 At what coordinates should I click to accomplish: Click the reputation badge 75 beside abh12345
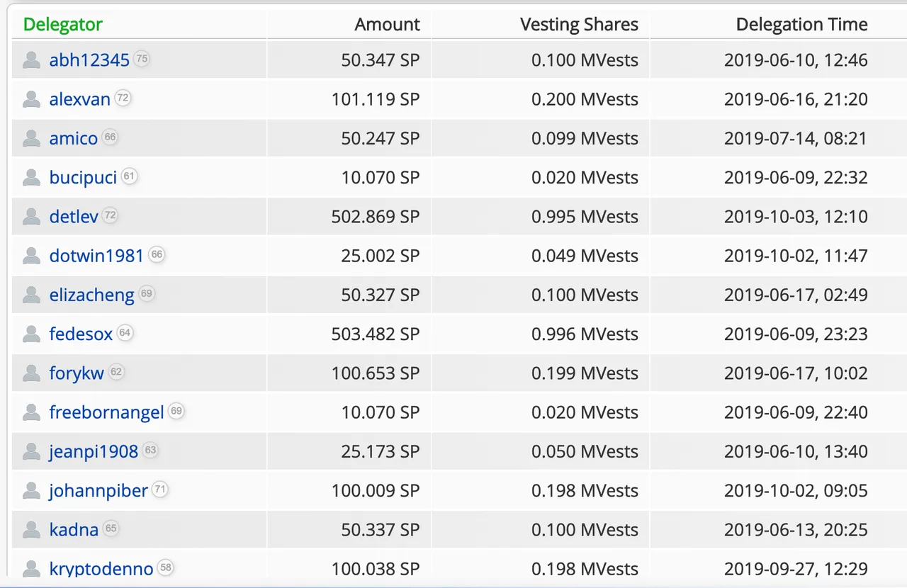click(x=142, y=59)
